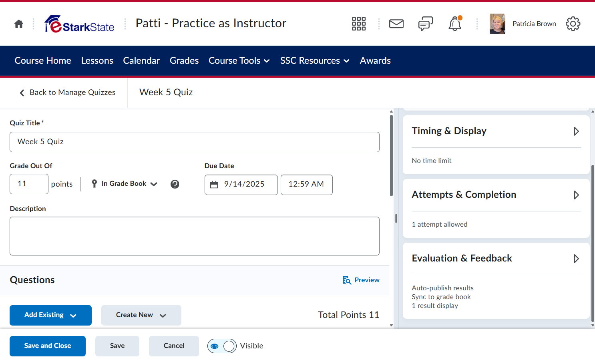
Task: Open Patricia Brown's profile picture menu
Action: 497,24
